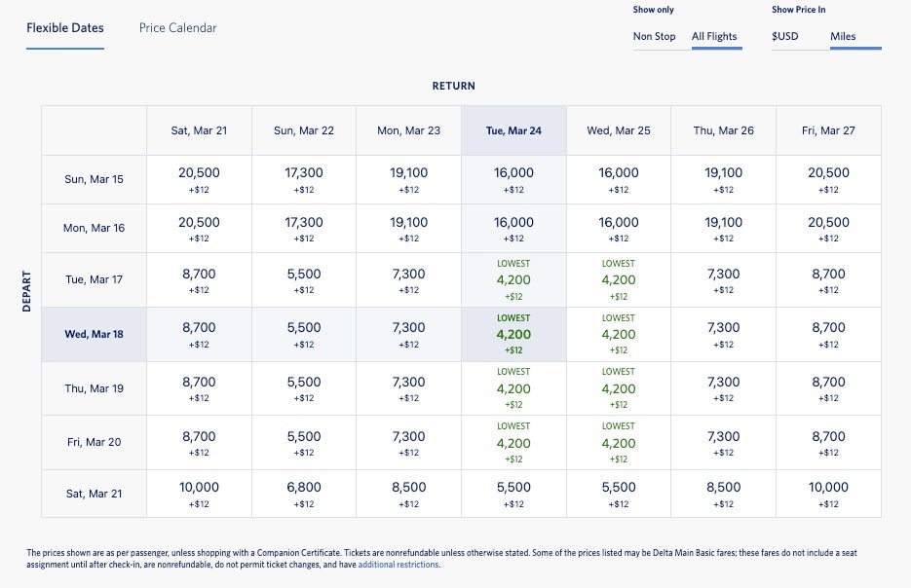The width and height of the screenshot is (911, 588).
Task: Pick the Fri Mar 20 depart, Wed Mar 25 return fare
Action: [618, 443]
